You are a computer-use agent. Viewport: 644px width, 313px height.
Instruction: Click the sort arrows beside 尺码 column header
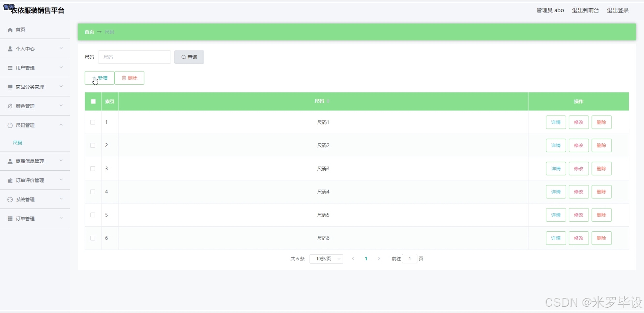328,101
